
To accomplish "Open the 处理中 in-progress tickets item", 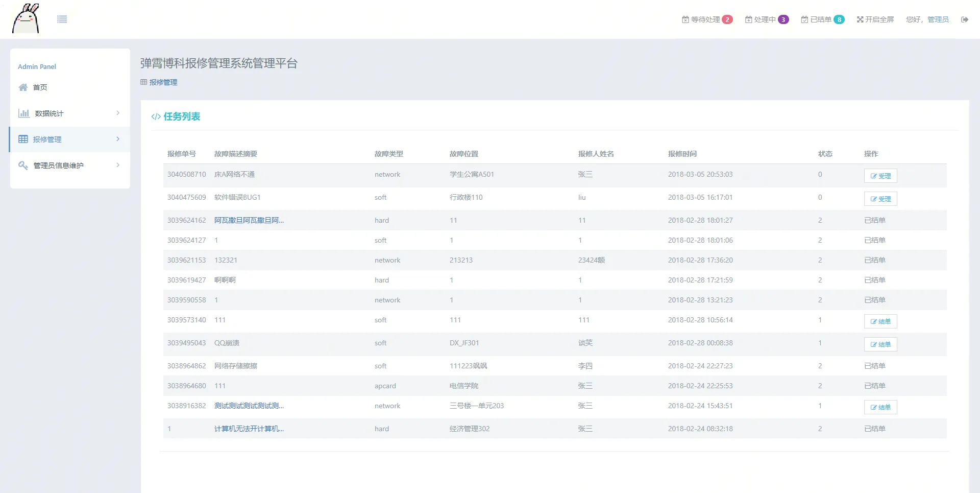I will pyautogui.click(x=766, y=19).
